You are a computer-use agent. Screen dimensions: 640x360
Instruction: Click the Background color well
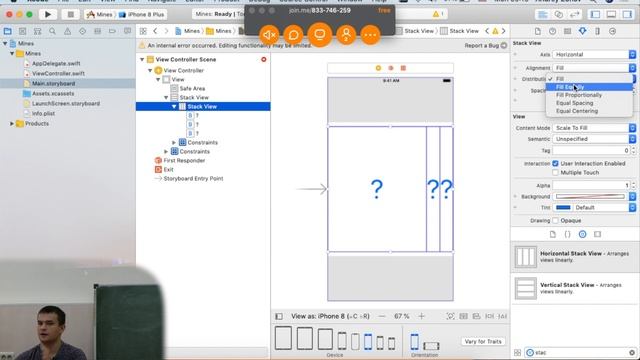pyautogui.click(x=590, y=196)
